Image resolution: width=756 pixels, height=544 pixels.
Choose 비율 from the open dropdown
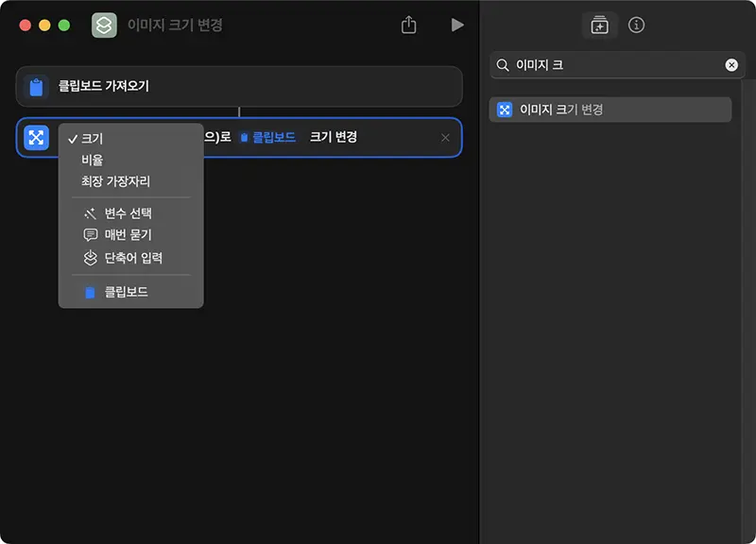[x=91, y=159]
